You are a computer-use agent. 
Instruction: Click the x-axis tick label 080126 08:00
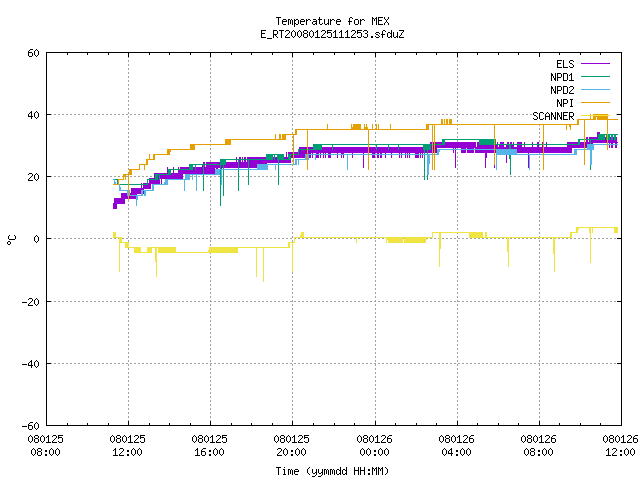(538, 446)
